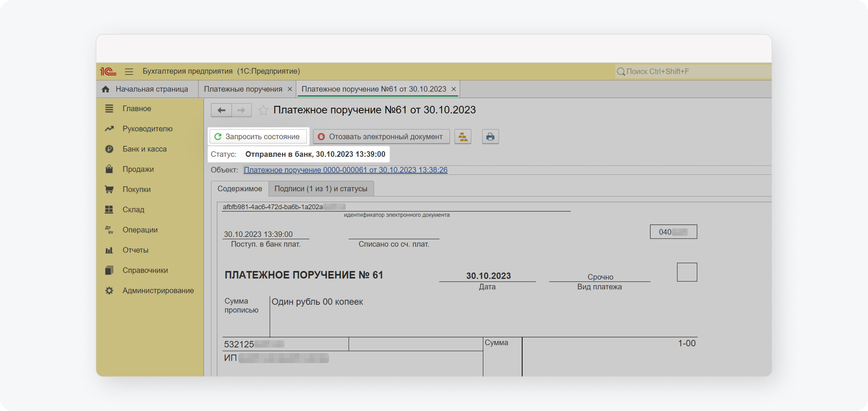
Task: Click the form code box starting with 040
Action: point(673,232)
